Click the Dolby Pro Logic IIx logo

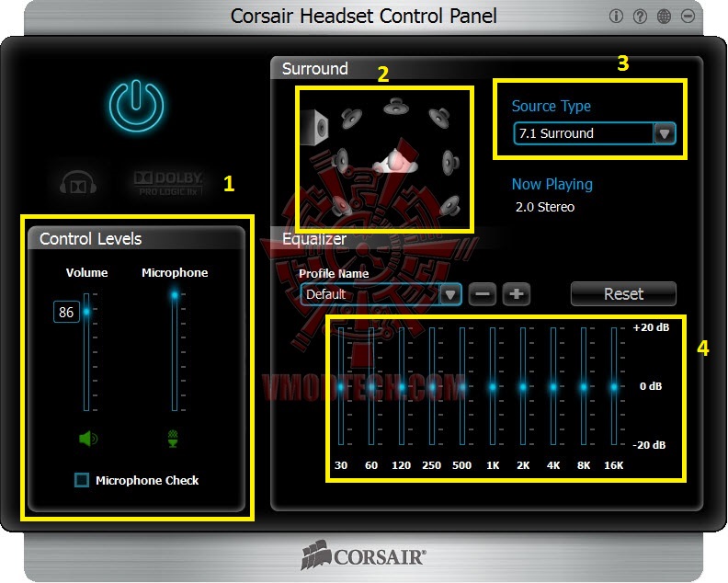tap(168, 184)
